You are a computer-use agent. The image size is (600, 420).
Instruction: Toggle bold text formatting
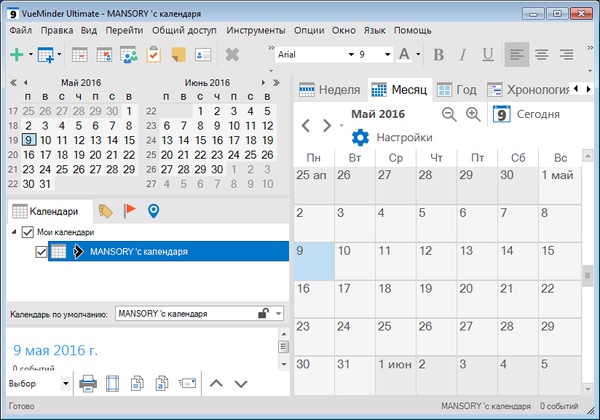tap(439, 54)
